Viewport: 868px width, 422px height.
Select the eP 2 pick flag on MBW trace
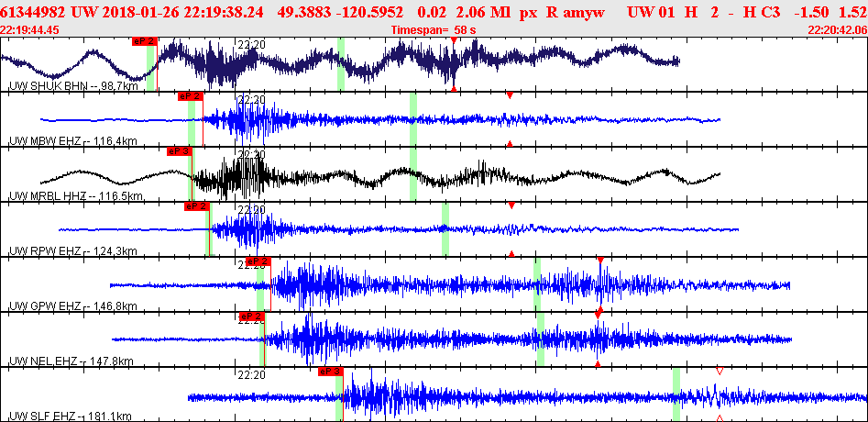190,96
